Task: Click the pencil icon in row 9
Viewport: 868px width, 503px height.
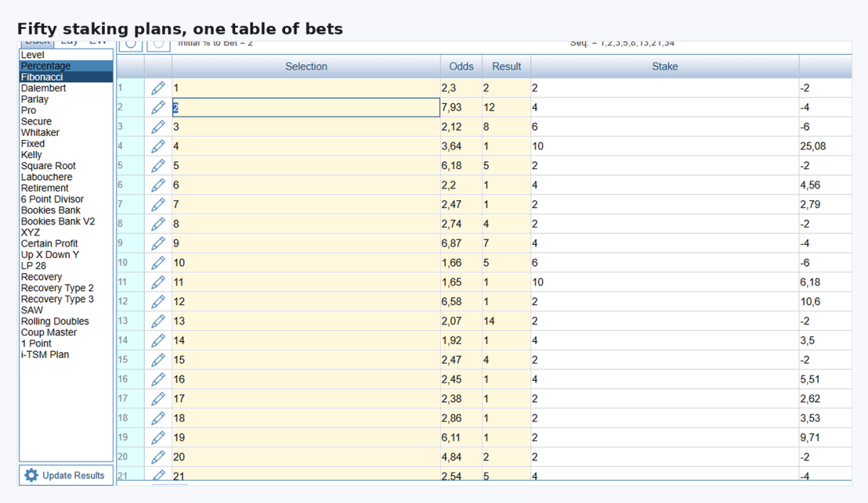Action: 158,244
